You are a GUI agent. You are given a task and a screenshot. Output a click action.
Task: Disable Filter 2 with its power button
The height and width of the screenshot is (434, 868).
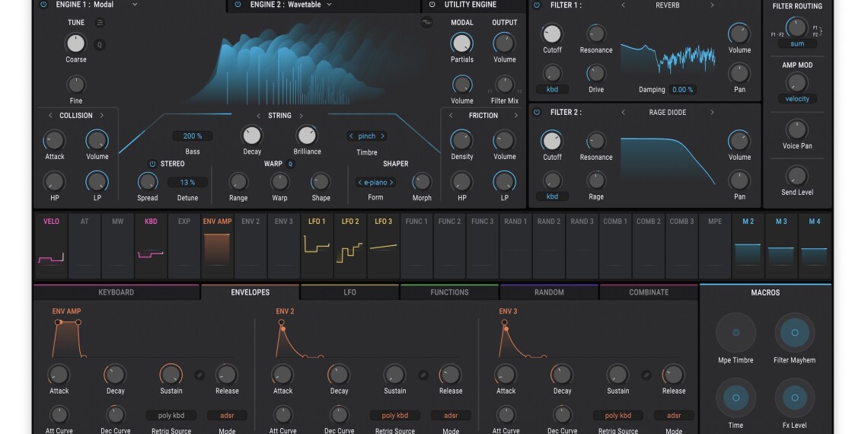537,113
